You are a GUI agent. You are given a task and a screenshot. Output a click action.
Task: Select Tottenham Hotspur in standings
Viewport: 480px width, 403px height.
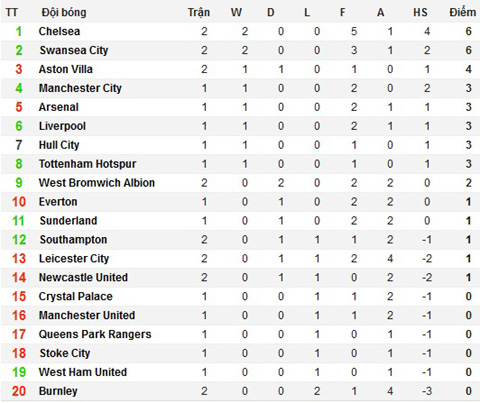coord(88,164)
